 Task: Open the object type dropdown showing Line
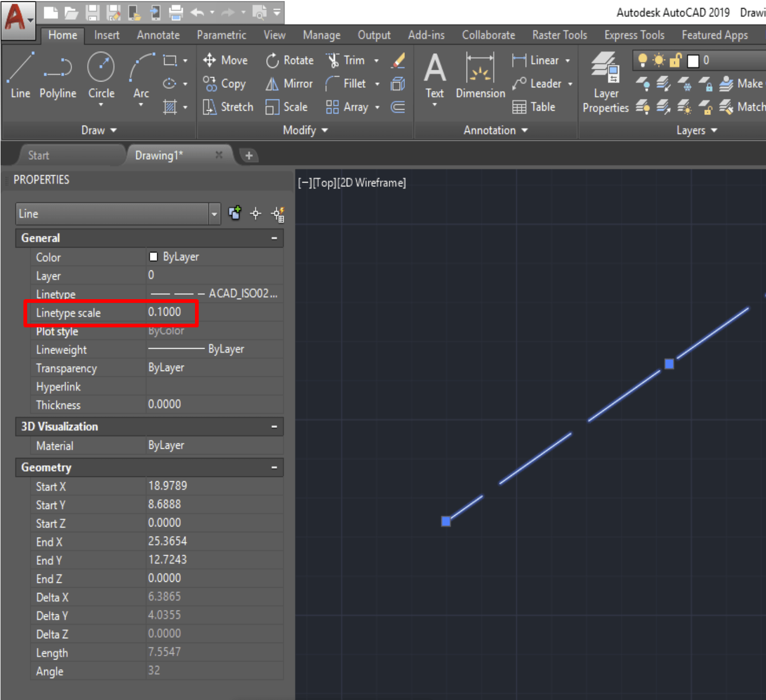[118, 214]
